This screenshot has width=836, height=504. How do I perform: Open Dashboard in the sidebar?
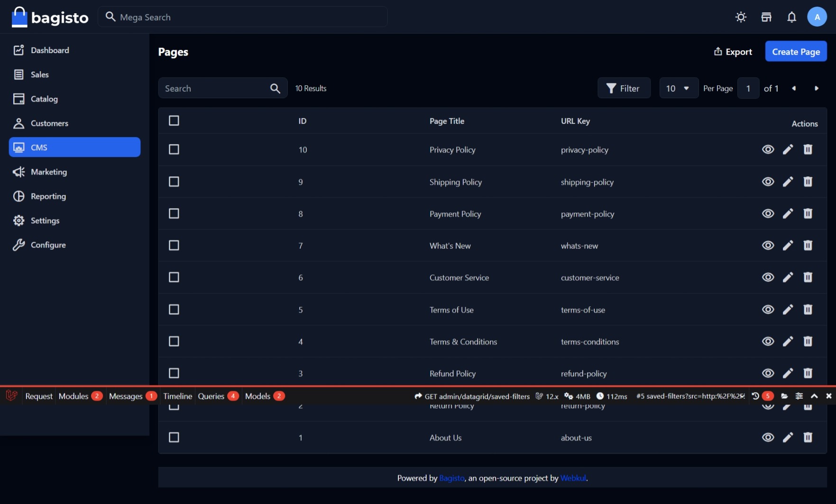74,50
